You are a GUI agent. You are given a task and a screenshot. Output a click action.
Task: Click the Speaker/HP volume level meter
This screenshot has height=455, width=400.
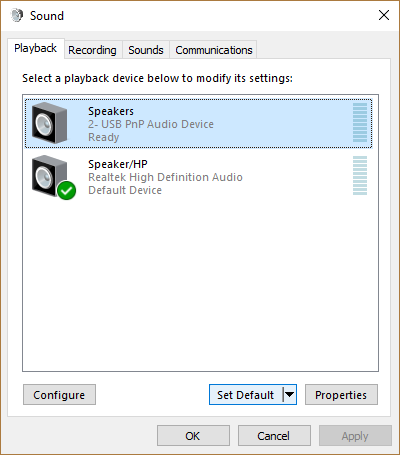click(360, 175)
